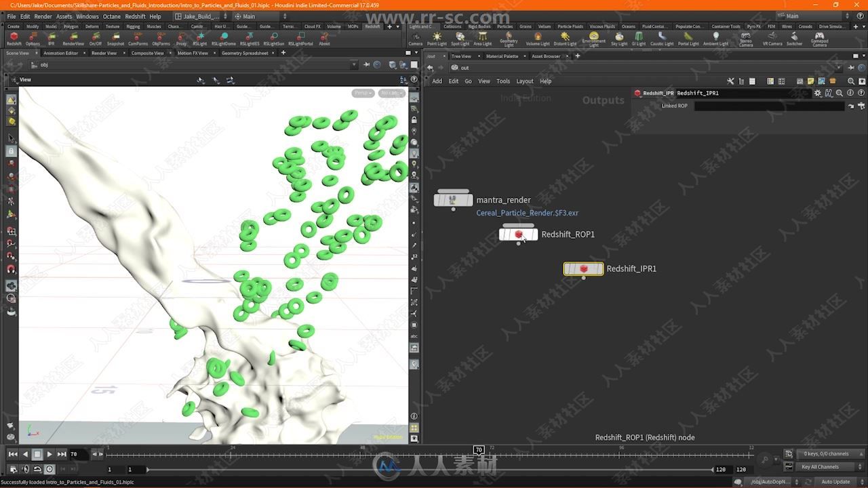Select the Redshift_IPR1 node
Viewport: 868px width, 488px height.
click(583, 269)
